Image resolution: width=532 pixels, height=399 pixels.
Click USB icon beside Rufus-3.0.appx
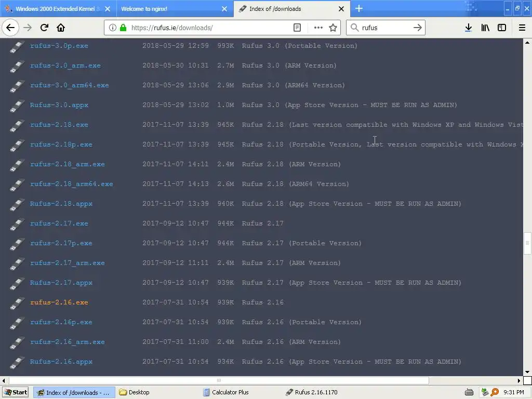(x=17, y=106)
